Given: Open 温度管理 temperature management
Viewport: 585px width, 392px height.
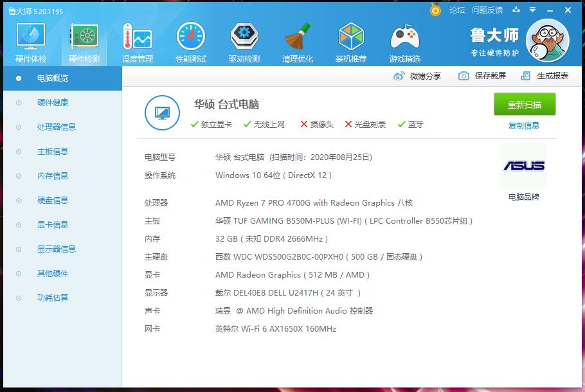Looking at the screenshot, I should tap(136, 40).
